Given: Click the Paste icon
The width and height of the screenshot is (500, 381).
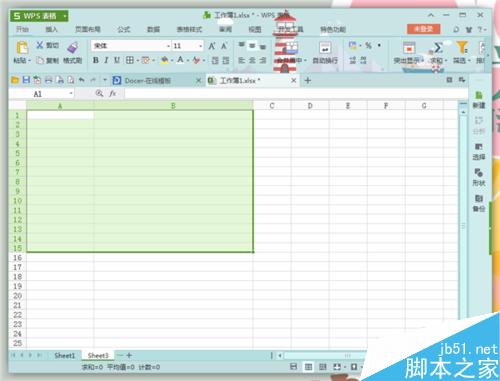Looking at the screenshot, I should [22, 48].
